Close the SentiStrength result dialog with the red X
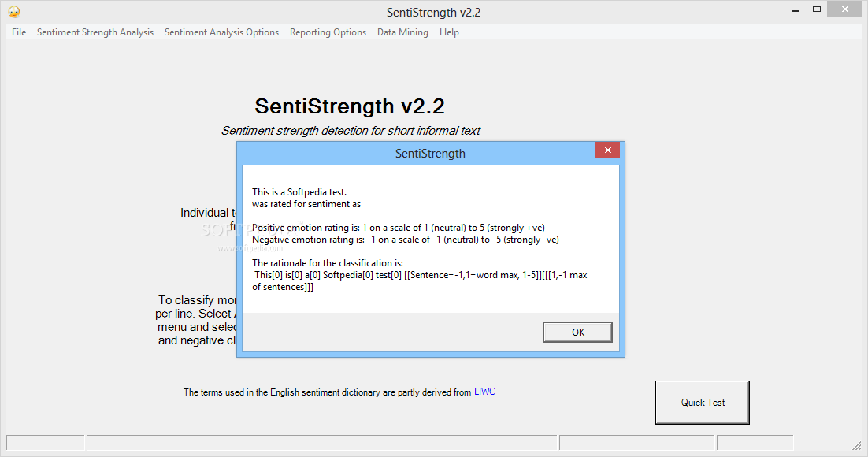This screenshot has height=457, width=868. pyautogui.click(x=608, y=150)
